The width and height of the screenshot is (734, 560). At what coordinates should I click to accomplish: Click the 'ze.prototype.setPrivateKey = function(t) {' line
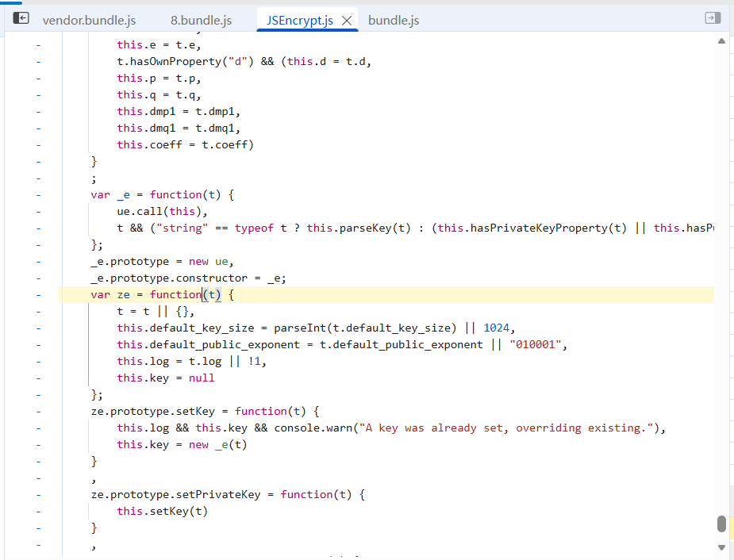pyautogui.click(x=228, y=495)
